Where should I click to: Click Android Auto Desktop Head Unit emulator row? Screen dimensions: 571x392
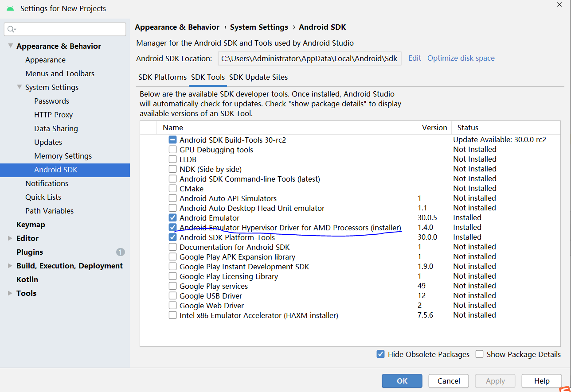[x=351, y=208]
